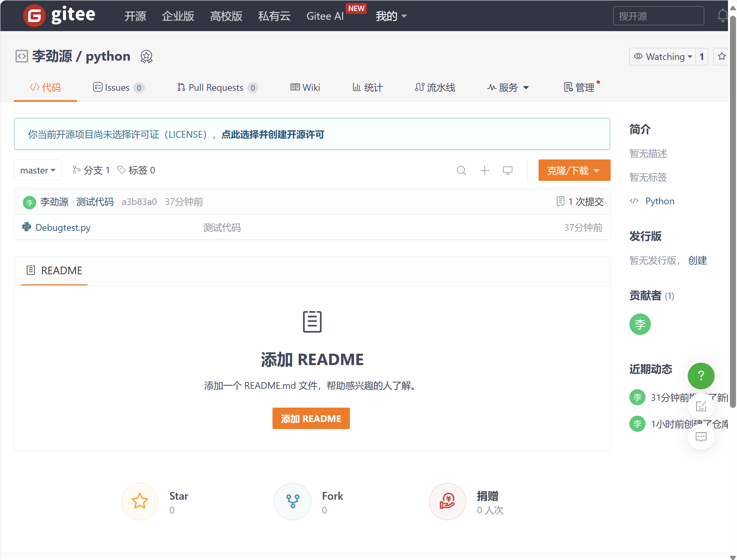Open the notifications bell icon
This screenshot has width=737, height=560.
(722, 16)
